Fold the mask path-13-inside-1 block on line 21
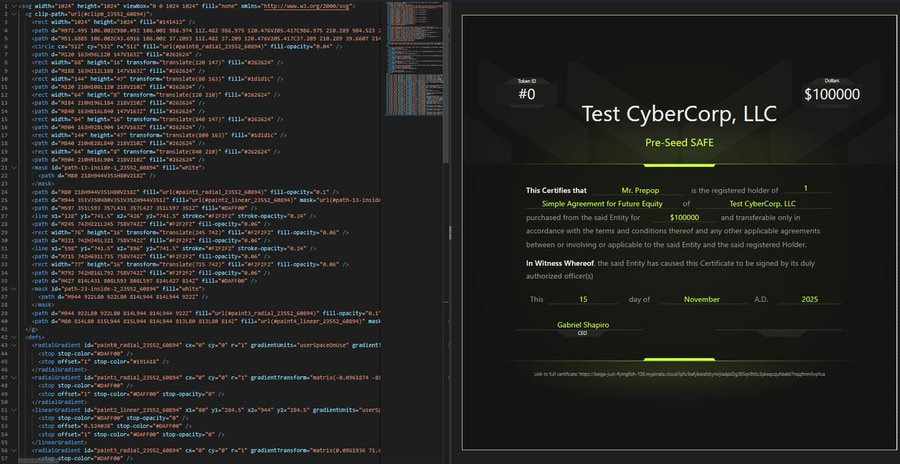 coord(16,168)
